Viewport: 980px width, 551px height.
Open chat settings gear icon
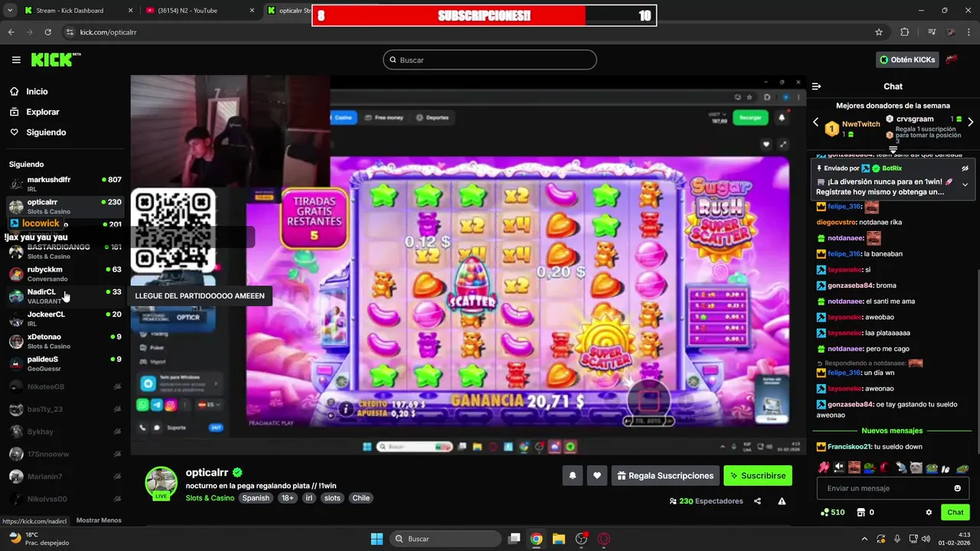pos(929,512)
